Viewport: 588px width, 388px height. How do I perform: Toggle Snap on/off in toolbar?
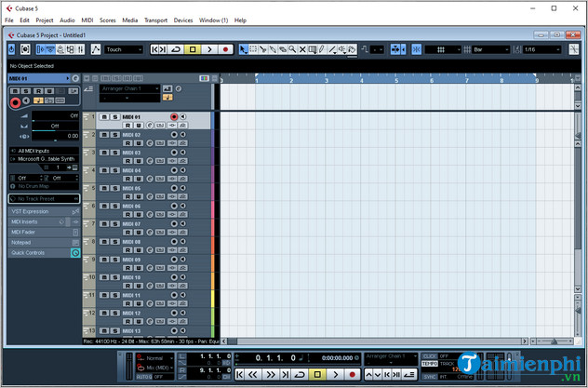(x=416, y=49)
